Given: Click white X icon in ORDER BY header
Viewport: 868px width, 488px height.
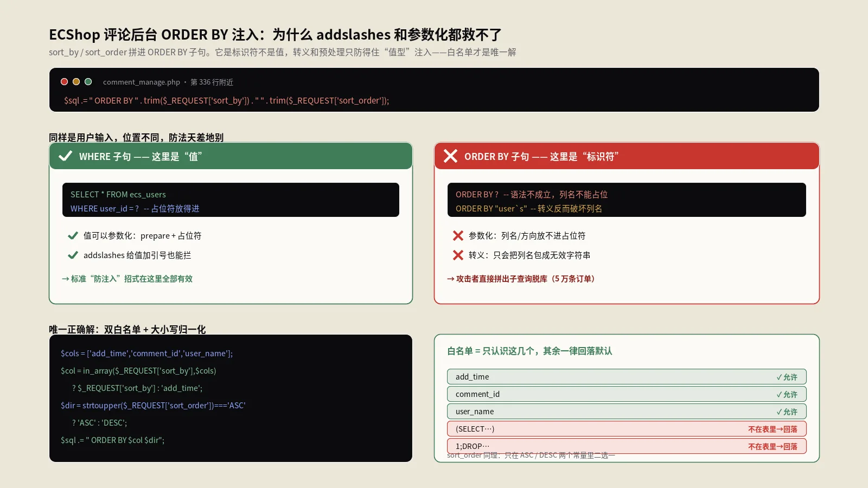Looking at the screenshot, I should (450, 156).
